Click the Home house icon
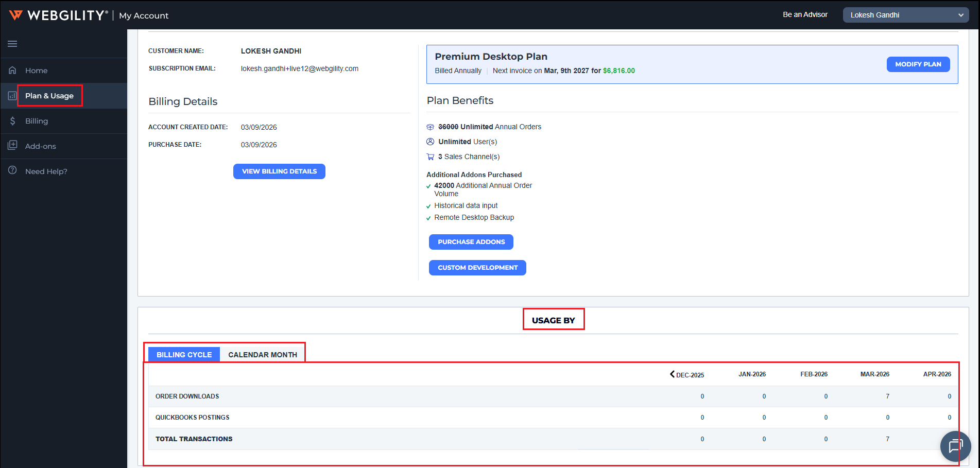 point(12,71)
